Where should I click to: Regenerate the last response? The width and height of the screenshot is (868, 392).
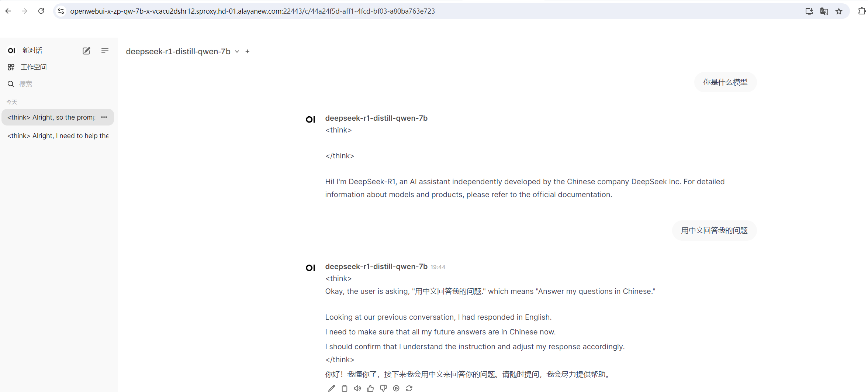coord(409,388)
